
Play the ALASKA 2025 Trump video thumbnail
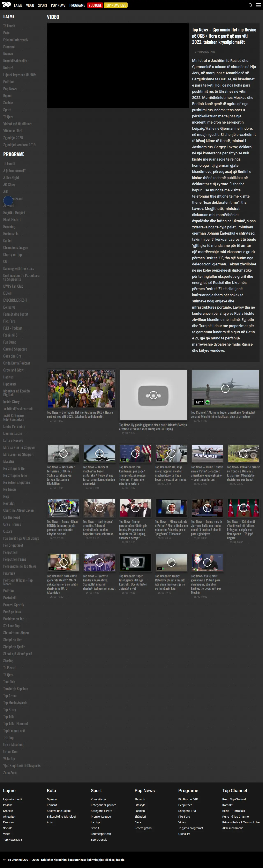click(x=207, y=453)
